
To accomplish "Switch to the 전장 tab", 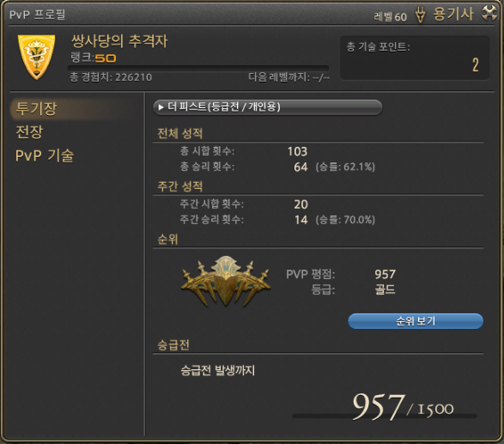I will coord(29,131).
